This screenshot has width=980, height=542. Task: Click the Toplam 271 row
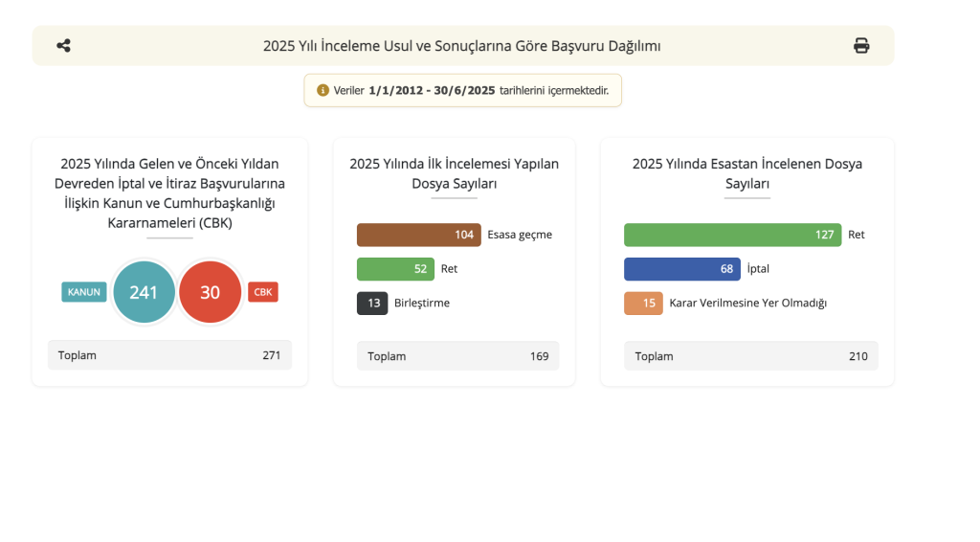click(169, 355)
